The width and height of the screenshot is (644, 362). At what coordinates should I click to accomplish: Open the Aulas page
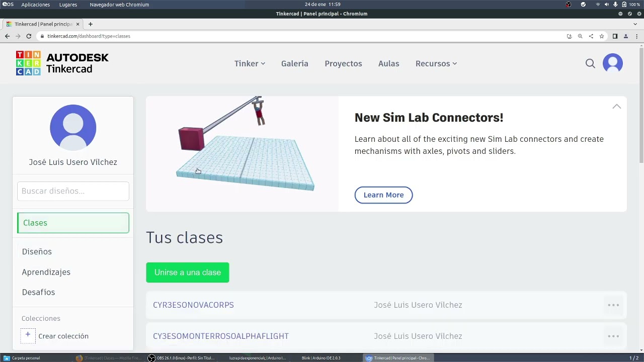(388, 63)
